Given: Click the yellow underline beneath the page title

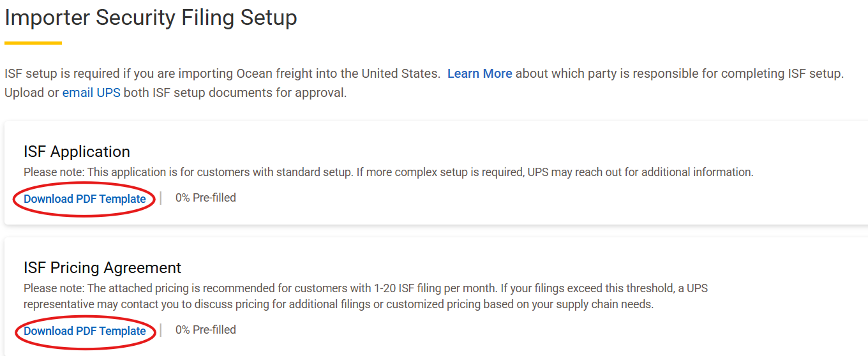Looking at the screenshot, I should 33,43.
